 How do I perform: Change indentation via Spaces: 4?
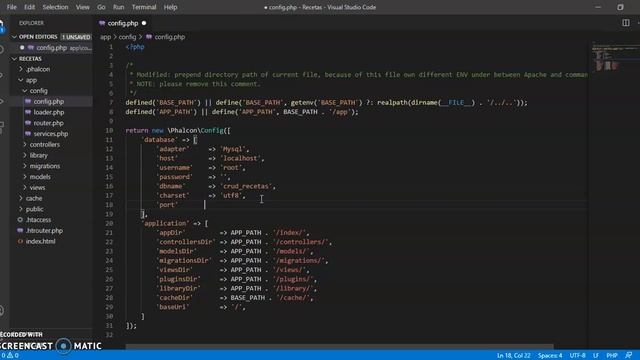coord(550,356)
